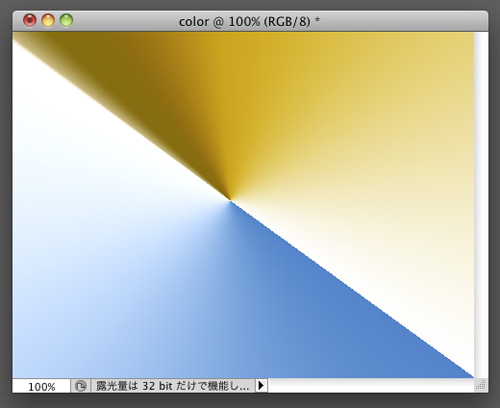This screenshot has width=500, height=408.
Task: Click the horizontal scrollbar track at bottom
Action: [371, 386]
